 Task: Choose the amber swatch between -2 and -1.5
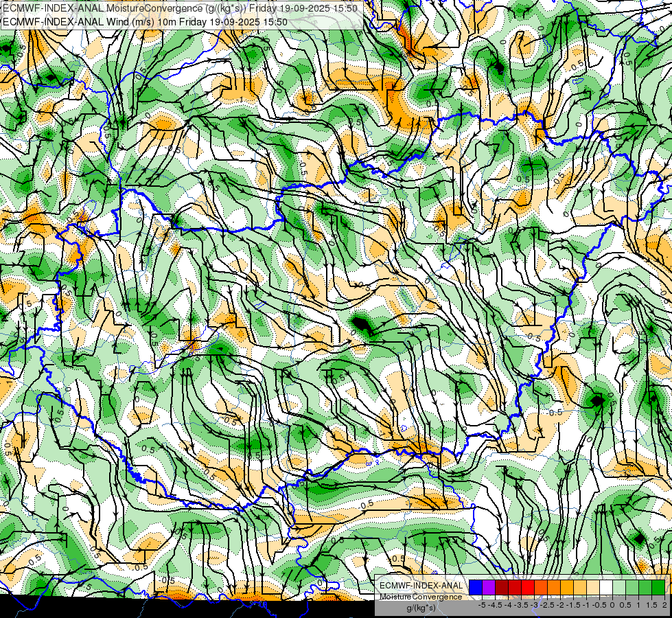pyautogui.click(x=566, y=587)
